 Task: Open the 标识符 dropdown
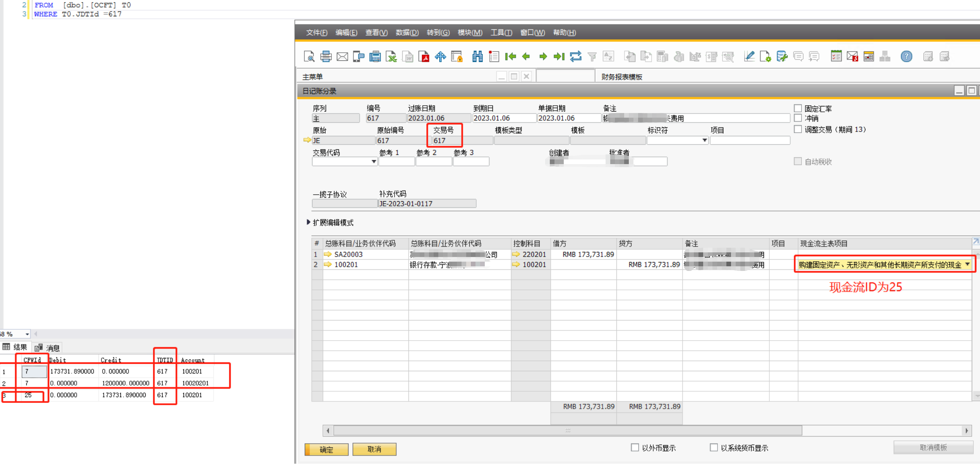pos(704,140)
